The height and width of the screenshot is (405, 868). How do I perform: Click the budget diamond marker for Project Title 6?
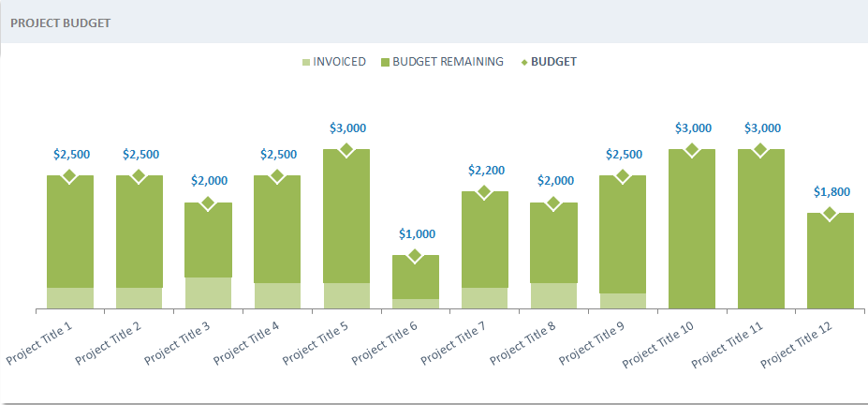[415, 256]
